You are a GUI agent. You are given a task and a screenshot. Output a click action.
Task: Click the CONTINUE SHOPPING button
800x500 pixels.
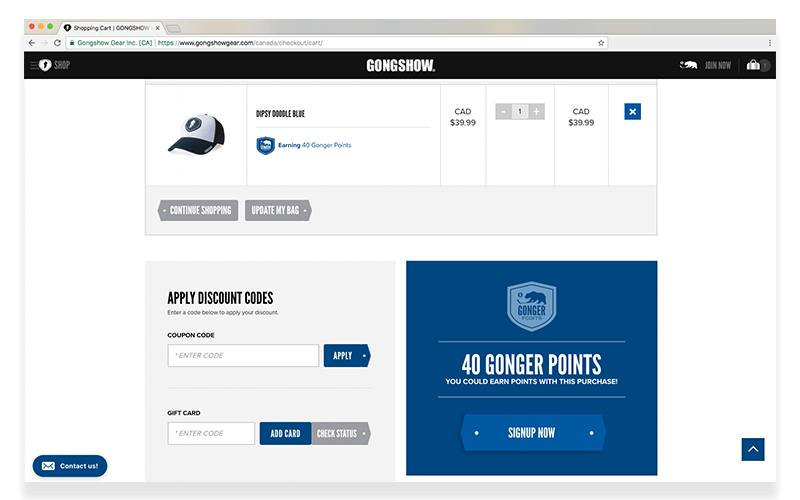pyautogui.click(x=198, y=210)
